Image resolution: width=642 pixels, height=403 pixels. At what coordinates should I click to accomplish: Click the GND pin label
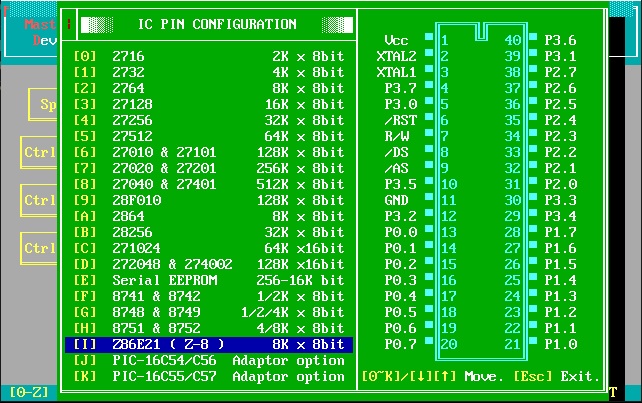pos(396,200)
